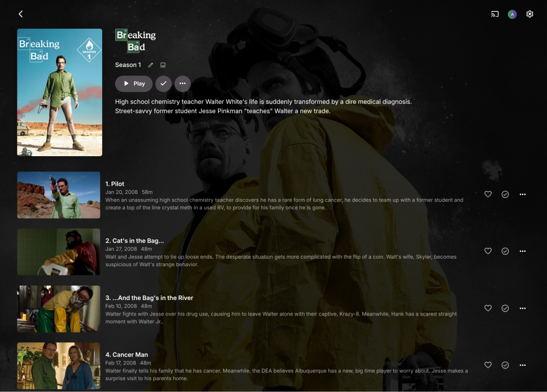The height and width of the screenshot is (392, 547).
Task: Open more options for the Pilot episode
Action: click(522, 194)
